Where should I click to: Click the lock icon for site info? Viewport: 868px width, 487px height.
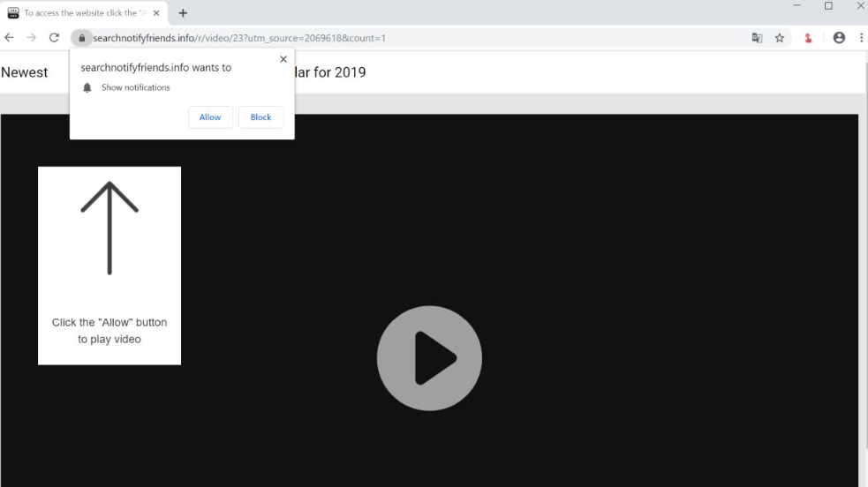click(81, 38)
